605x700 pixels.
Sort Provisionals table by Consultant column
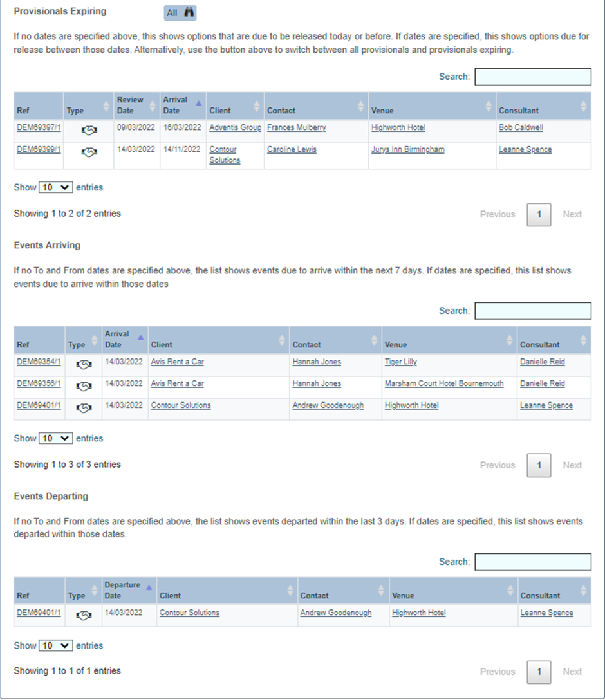(x=543, y=106)
